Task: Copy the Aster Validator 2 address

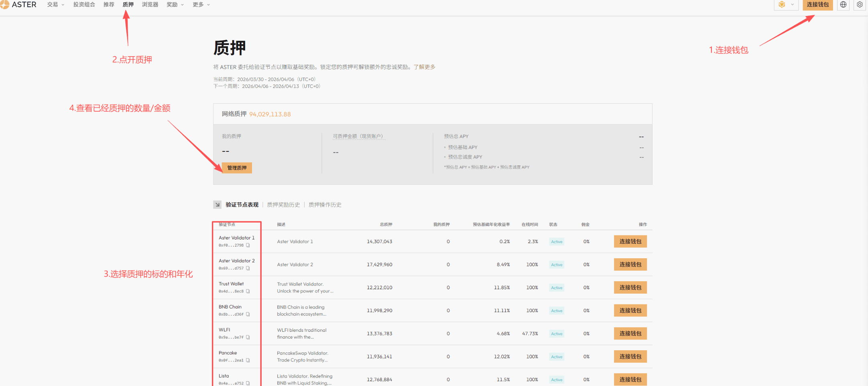Action: tap(248, 268)
